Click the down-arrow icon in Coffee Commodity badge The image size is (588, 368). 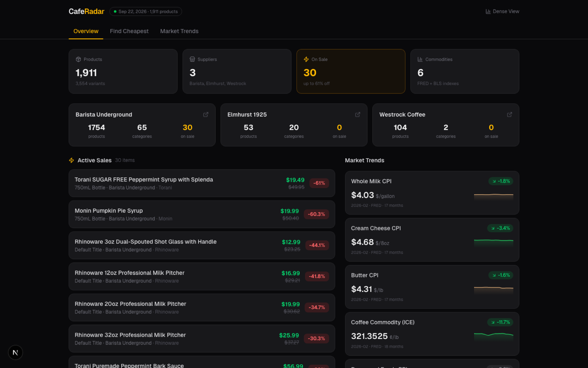(x=493, y=322)
